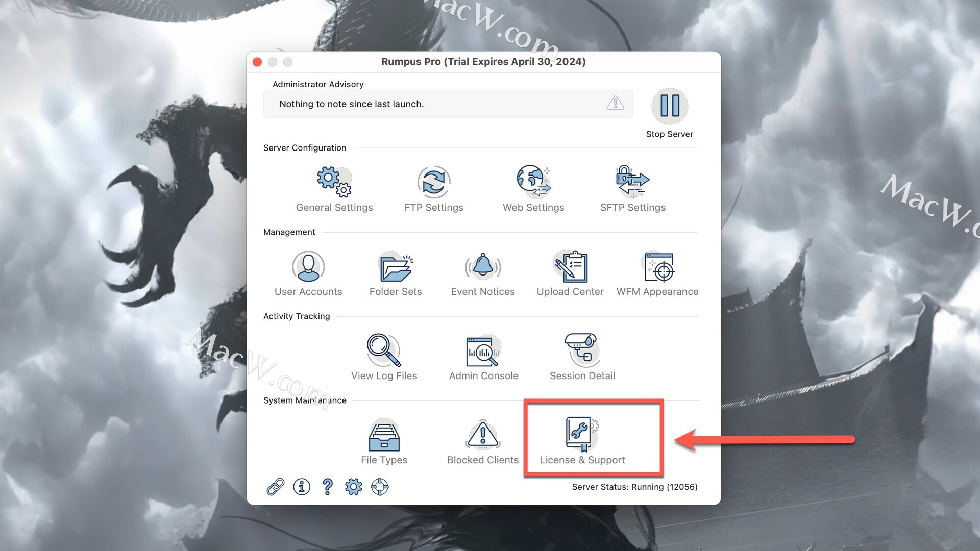980x551 pixels.
Task: Open Web Settings globe icon
Action: (533, 181)
